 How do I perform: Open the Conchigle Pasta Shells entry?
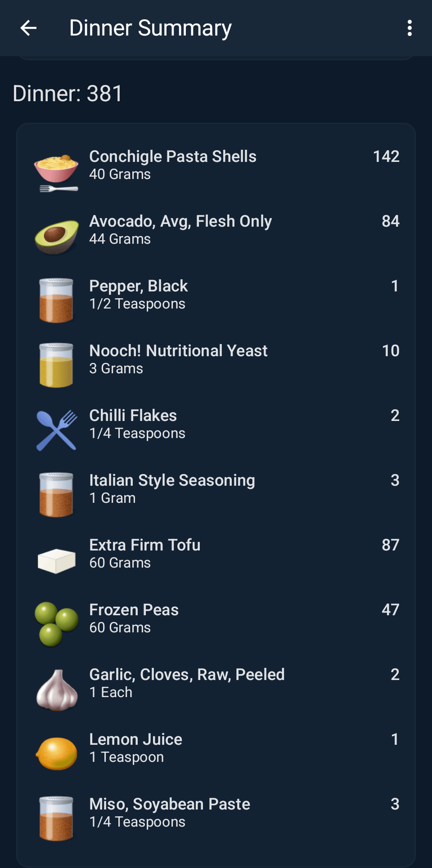pos(173,165)
